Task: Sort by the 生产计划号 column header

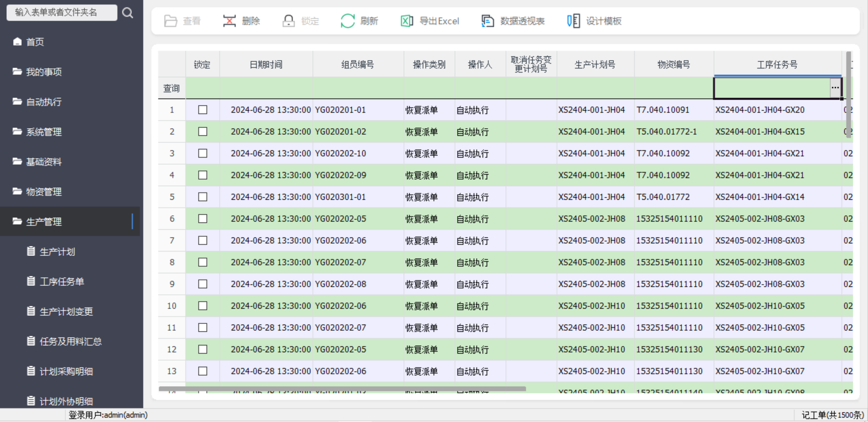Action: coord(595,64)
